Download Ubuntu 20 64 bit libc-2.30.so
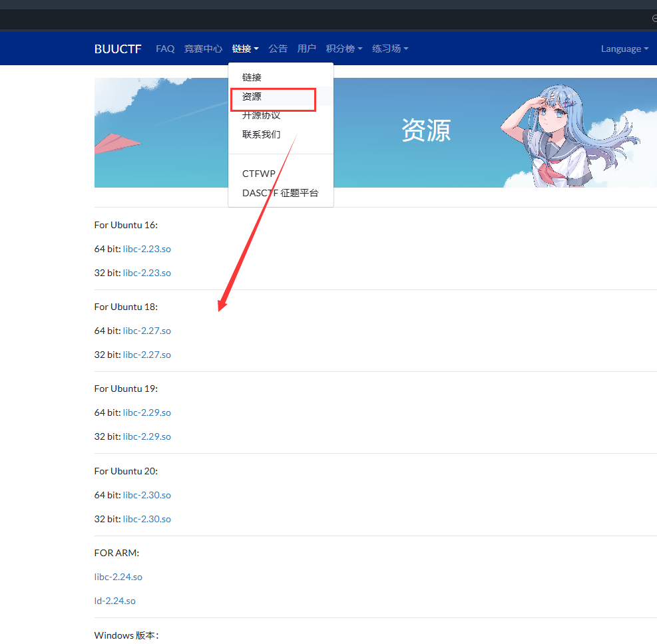657x644 pixels. [146, 496]
